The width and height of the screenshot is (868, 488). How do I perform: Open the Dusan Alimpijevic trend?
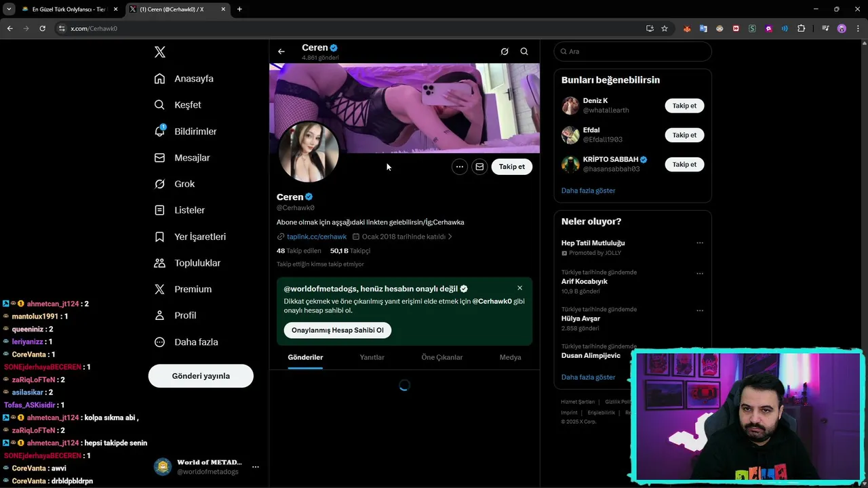tap(591, 356)
